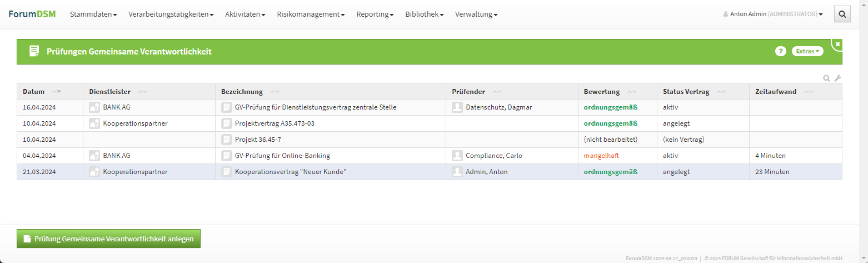The image size is (868, 263).
Task: Click the document icon beside Projekt 36.45-7
Action: pyautogui.click(x=226, y=140)
